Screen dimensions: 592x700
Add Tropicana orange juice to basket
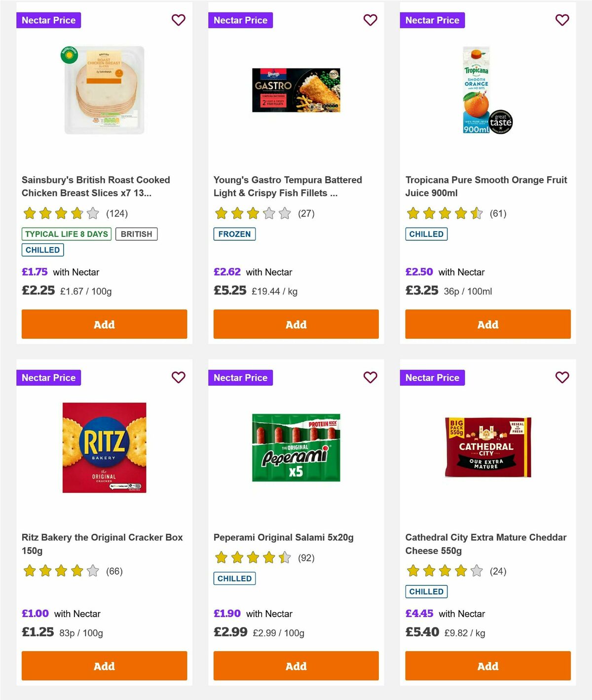point(487,324)
